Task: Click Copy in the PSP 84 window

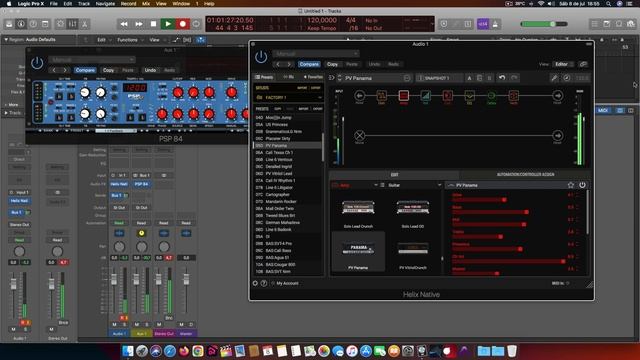Action: pyautogui.click(x=109, y=70)
